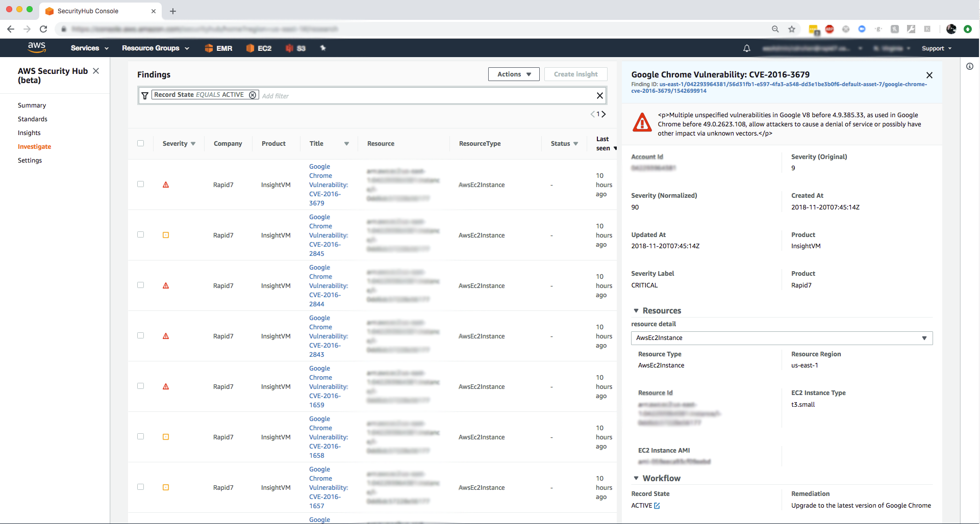Go to next findings page arrow
The height and width of the screenshot is (524, 980).
604,114
